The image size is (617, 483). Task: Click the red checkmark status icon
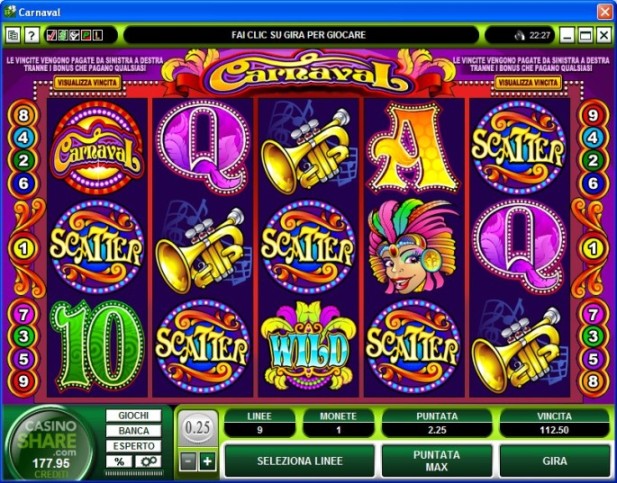tap(51, 36)
